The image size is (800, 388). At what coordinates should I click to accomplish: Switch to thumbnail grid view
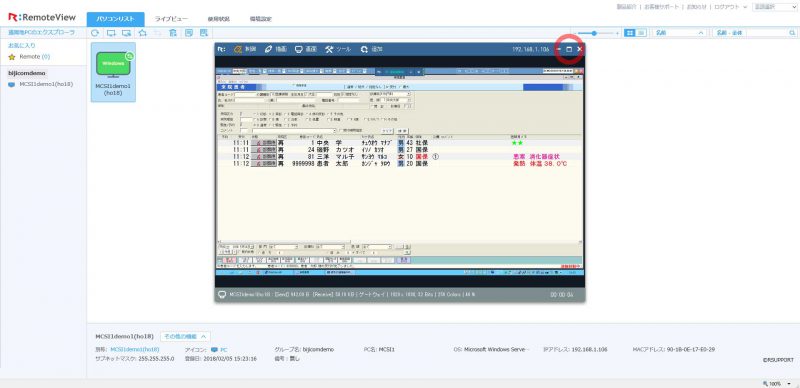[x=630, y=33]
